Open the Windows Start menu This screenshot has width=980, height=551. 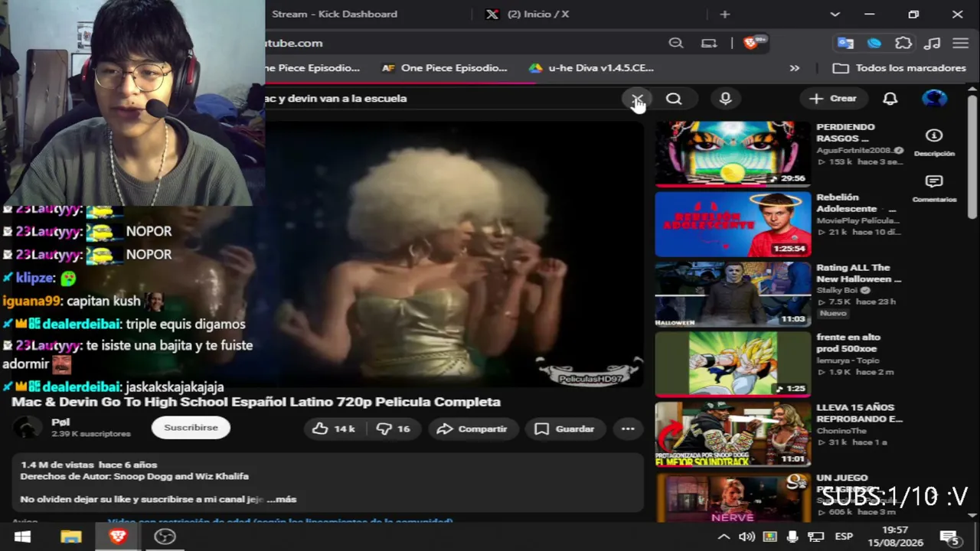(22, 537)
